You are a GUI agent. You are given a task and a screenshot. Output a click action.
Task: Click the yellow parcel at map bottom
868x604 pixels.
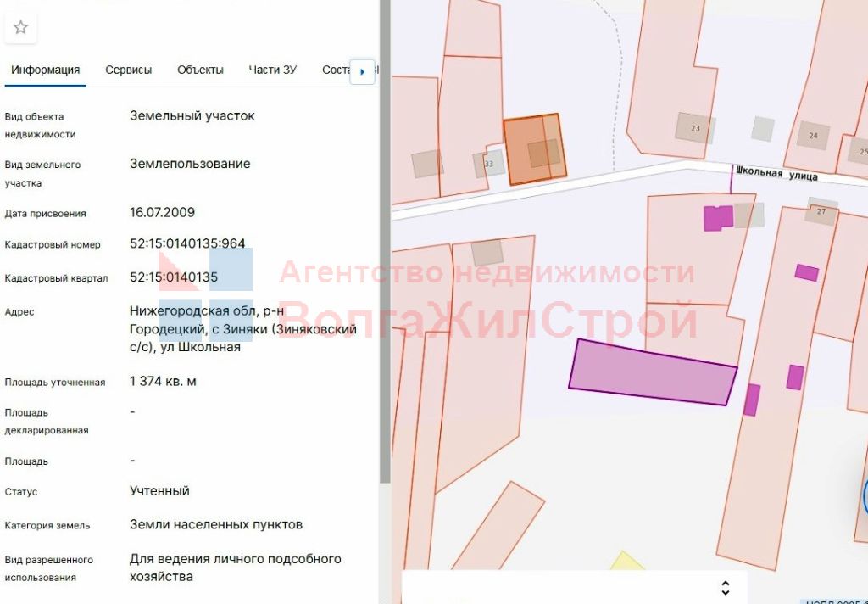point(626,561)
